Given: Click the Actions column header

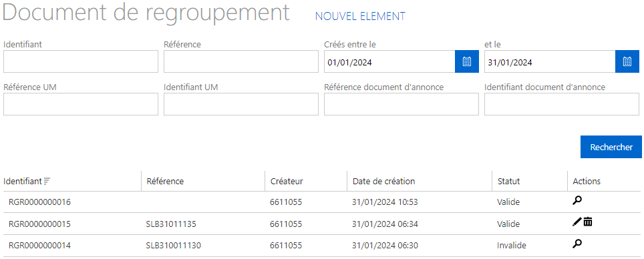Looking at the screenshot, I should (587, 181).
